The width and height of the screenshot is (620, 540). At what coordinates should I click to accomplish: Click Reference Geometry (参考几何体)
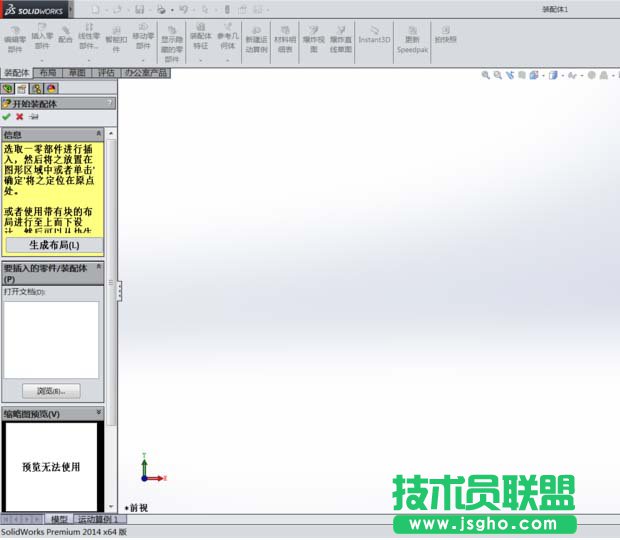click(228, 36)
